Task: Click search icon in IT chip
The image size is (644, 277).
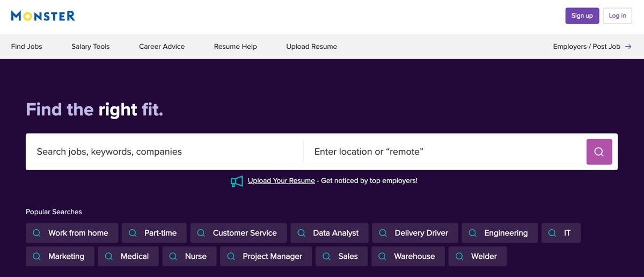Action: tap(552, 233)
